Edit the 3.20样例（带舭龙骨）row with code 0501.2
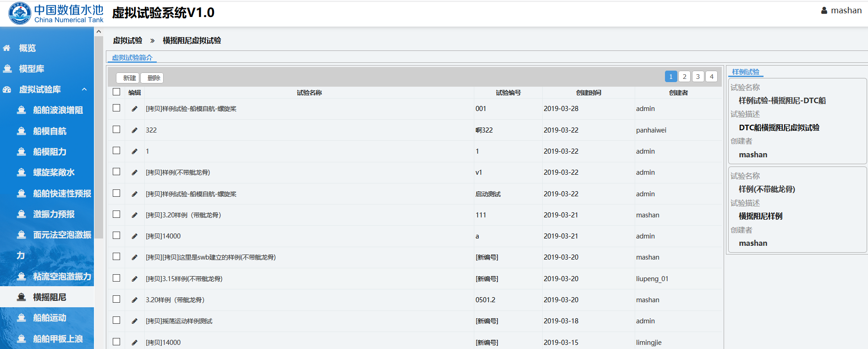Screen dimensions: 868x349 [134, 300]
